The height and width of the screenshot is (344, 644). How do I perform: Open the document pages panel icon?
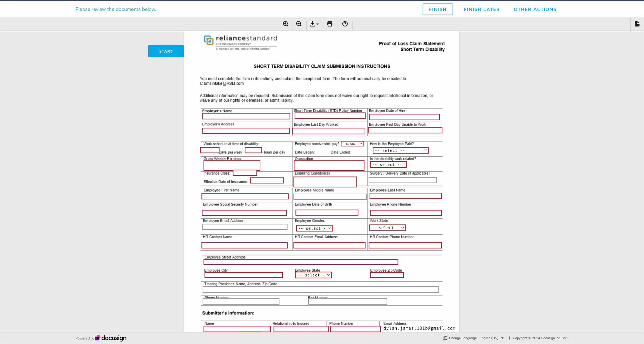(x=637, y=24)
